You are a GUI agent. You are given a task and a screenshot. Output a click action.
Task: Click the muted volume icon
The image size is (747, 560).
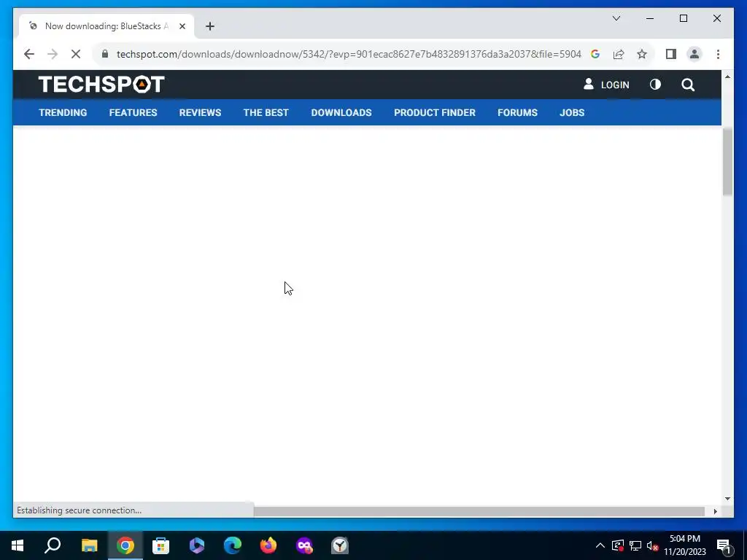coord(652,545)
